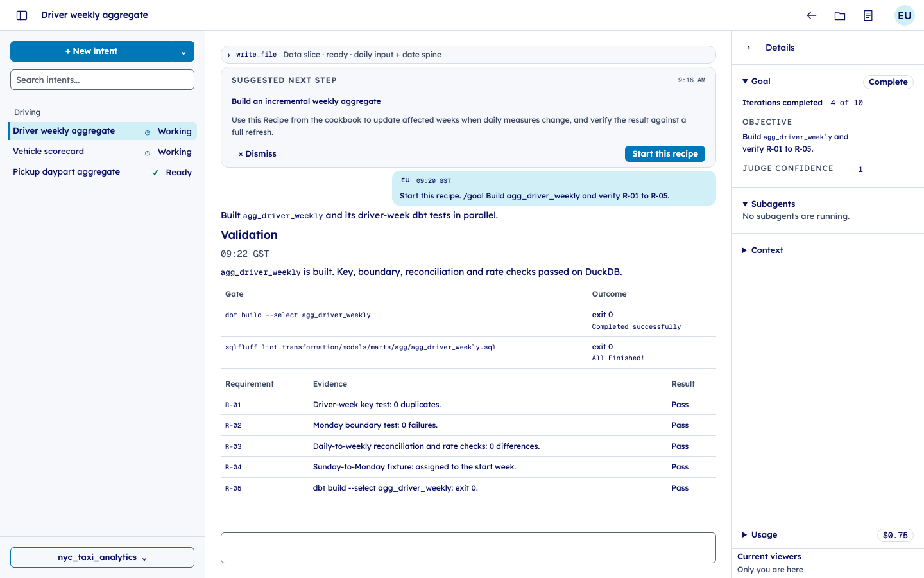Open the folder icon in header

(x=840, y=15)
